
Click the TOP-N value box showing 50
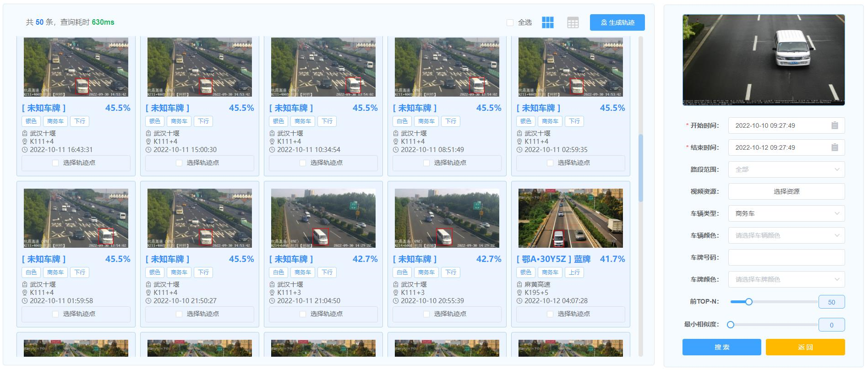[x=831, y=302]
